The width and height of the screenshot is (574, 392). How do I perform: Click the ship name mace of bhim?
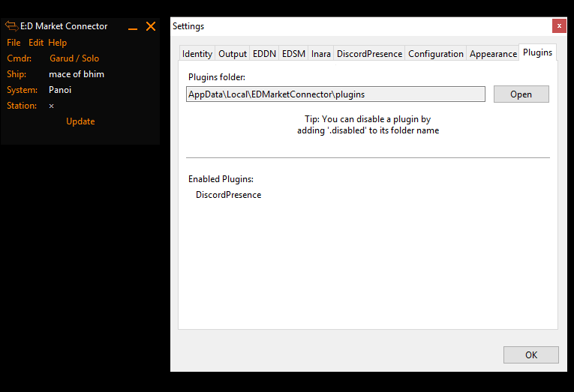(x=77, y=74)
